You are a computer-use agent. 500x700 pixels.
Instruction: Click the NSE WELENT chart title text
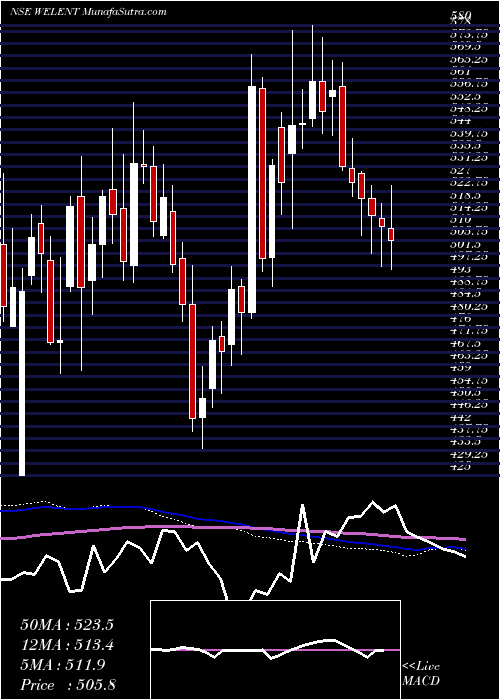(x=46, y=11)
